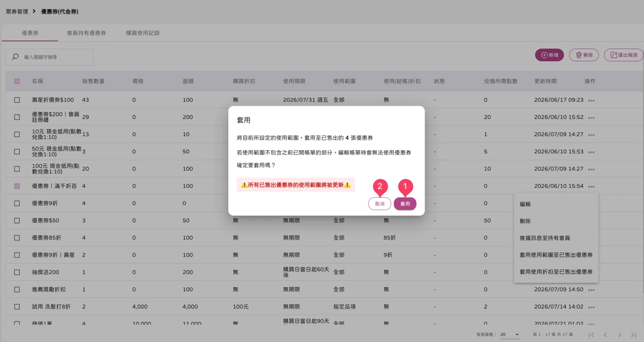Switch to the 購買使用記錄 tab

143,33
